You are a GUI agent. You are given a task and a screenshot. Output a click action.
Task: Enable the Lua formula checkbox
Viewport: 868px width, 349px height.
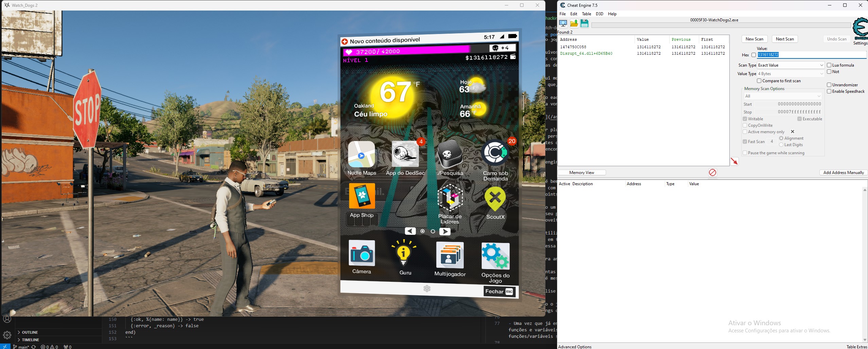tap(829, 65)
